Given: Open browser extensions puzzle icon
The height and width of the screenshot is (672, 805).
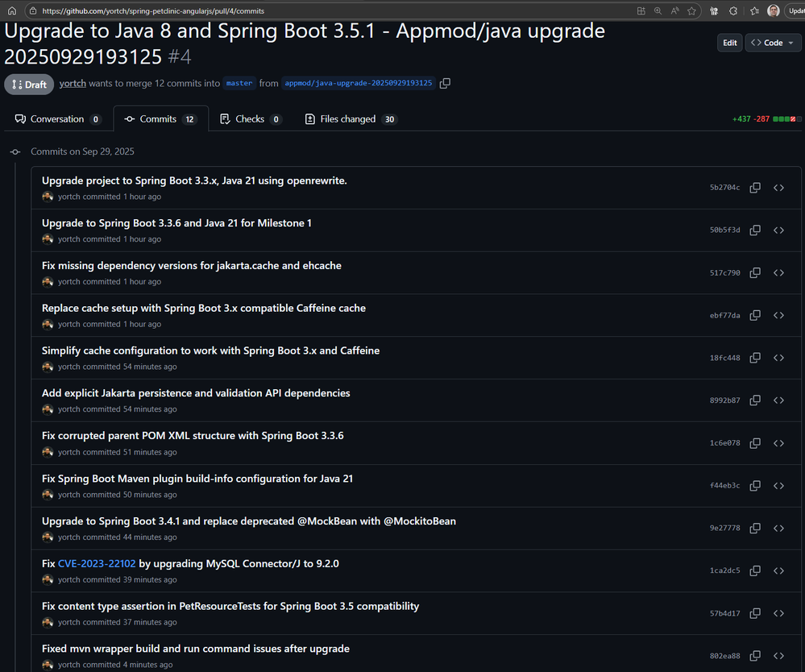Looking at the screenshot, I should click(x=733, y=10).
